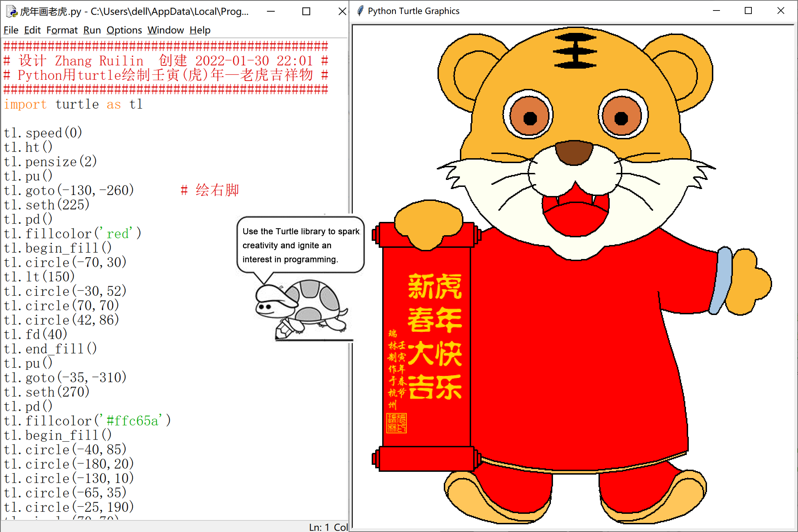Click the IDLE Python file icon in title bar
This screenshot has width=798, height=532.
pyautogui.click(x=12, y=12)
